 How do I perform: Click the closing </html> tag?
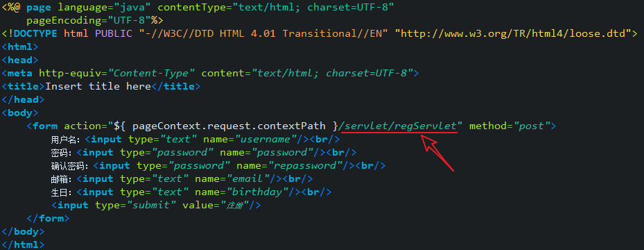click(x=24, y=244)
